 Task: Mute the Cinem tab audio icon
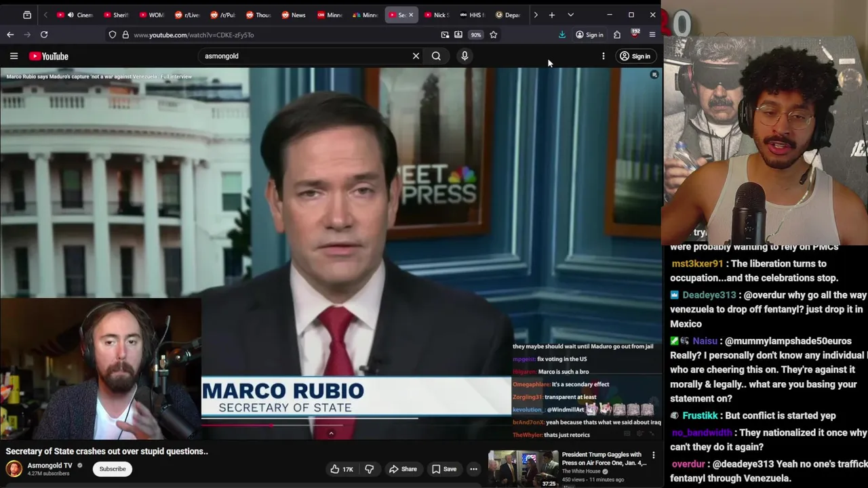(71, 15)
